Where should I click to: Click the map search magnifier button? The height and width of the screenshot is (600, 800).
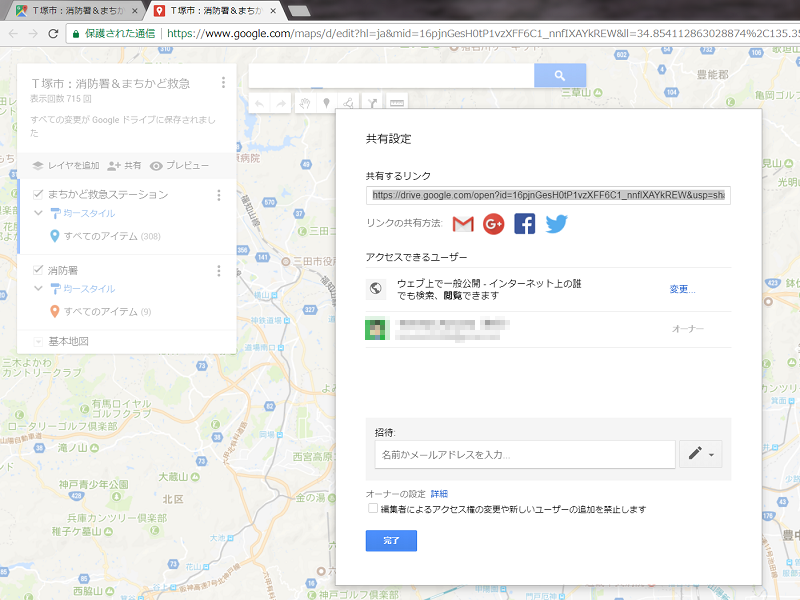[x=560, y=76]
